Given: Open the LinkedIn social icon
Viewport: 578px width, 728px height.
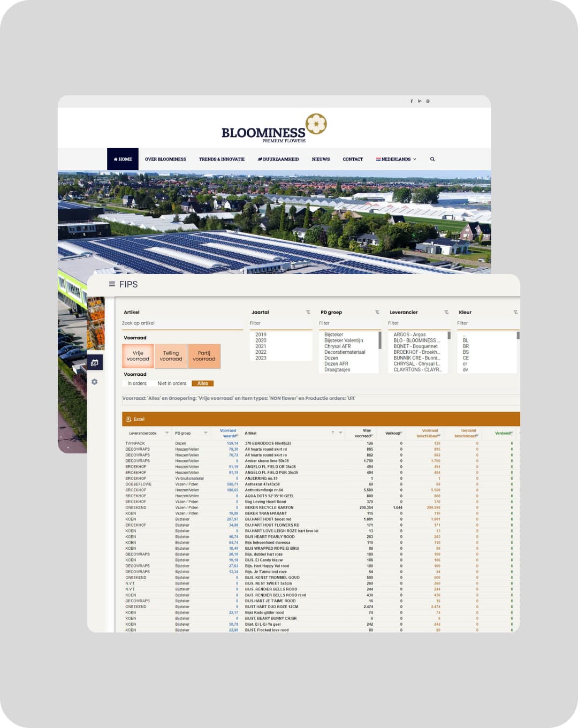Looking at the screenshot, I should pyautogui.click(x=420, y=101).
